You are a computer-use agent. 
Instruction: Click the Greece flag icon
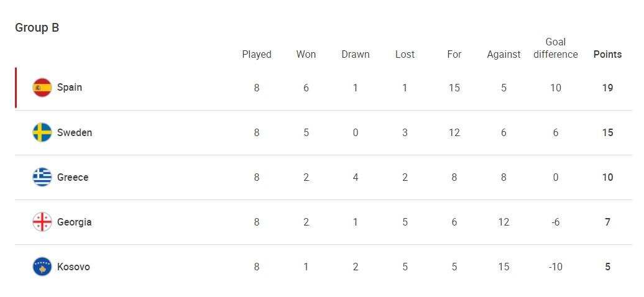pos(42,177)
